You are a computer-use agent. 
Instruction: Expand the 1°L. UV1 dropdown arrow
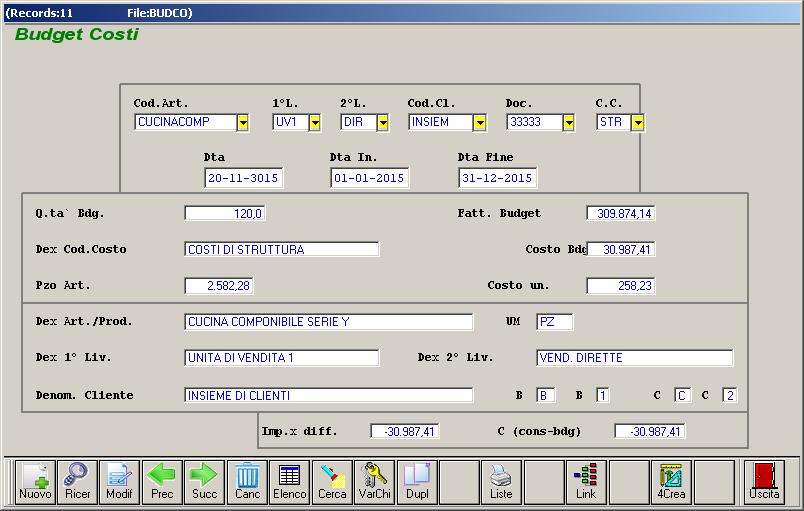[x=315, y=122]
